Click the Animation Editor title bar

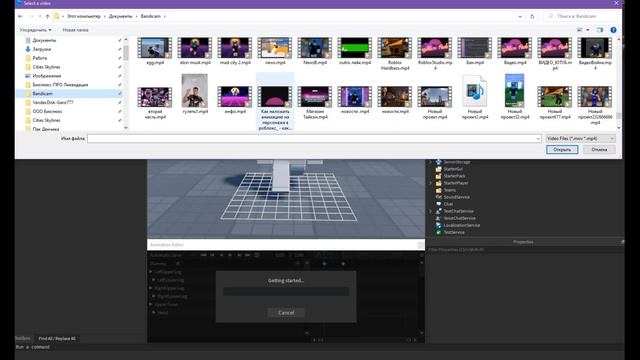pyautogui.click(x=286, y=244)
